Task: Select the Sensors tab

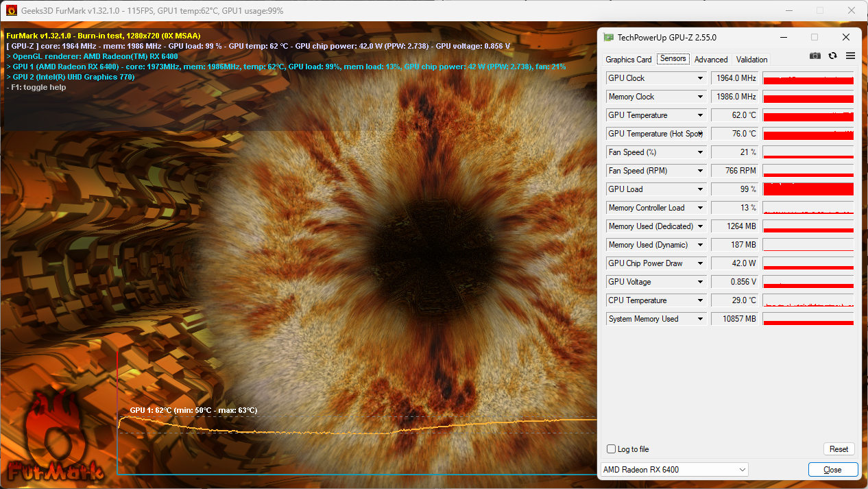Action: click(673, 59)
